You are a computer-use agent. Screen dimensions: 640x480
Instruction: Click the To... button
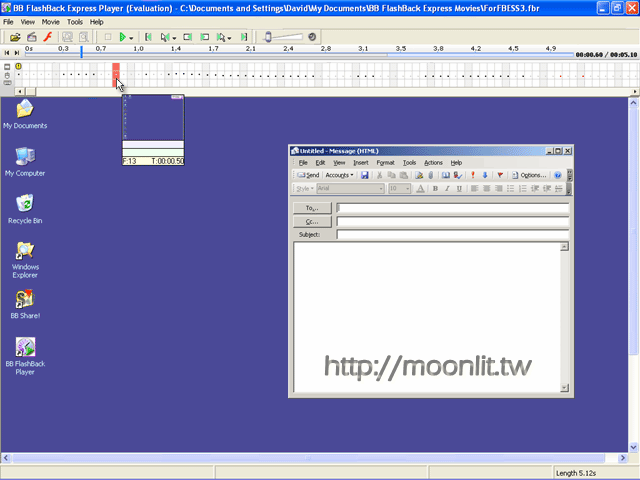click(312, 208)
